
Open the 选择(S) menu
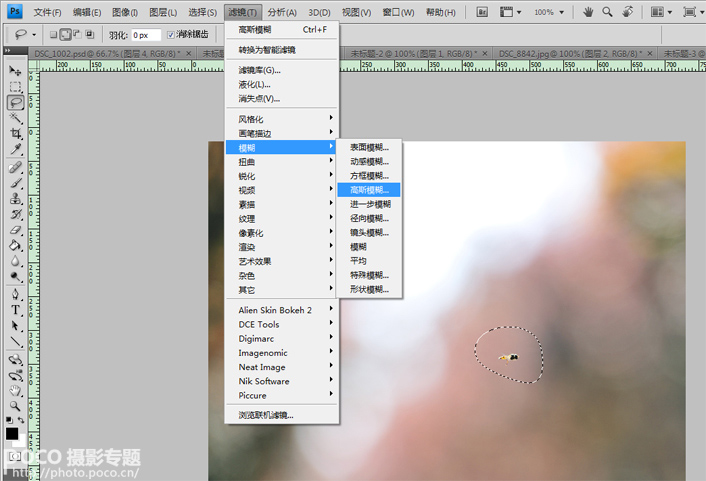click(202, 13)
